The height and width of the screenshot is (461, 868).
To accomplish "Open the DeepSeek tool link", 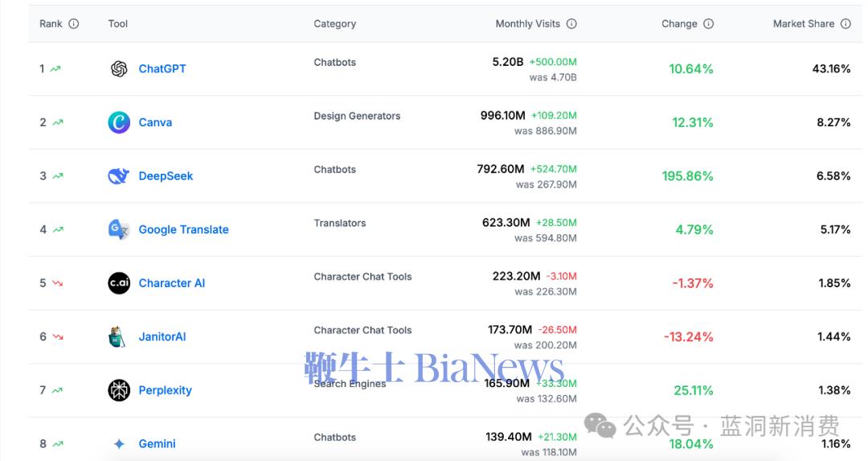I will (166, 176).
